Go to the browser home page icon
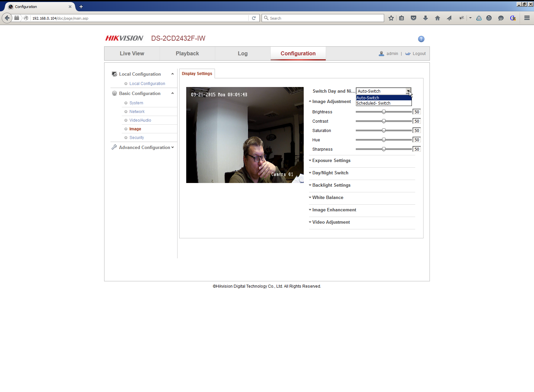This screenshot has height=392, width=534. [x=438, y=18]
